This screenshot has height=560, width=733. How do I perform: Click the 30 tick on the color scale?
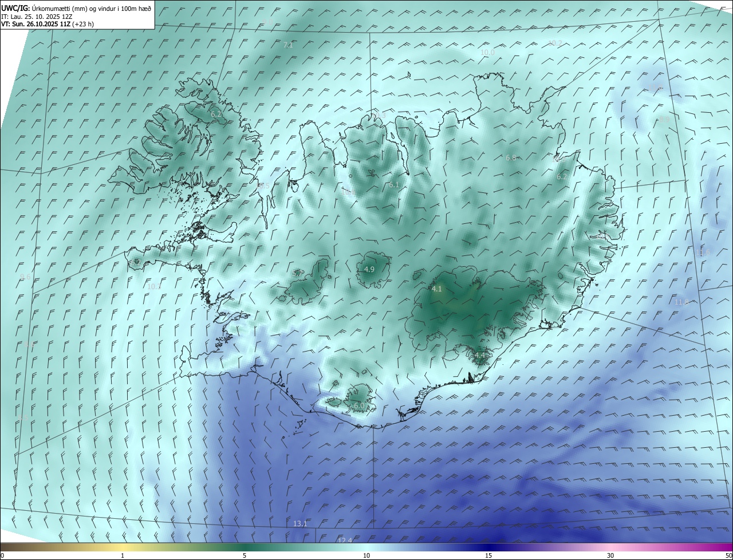click(x=610, y=555)
